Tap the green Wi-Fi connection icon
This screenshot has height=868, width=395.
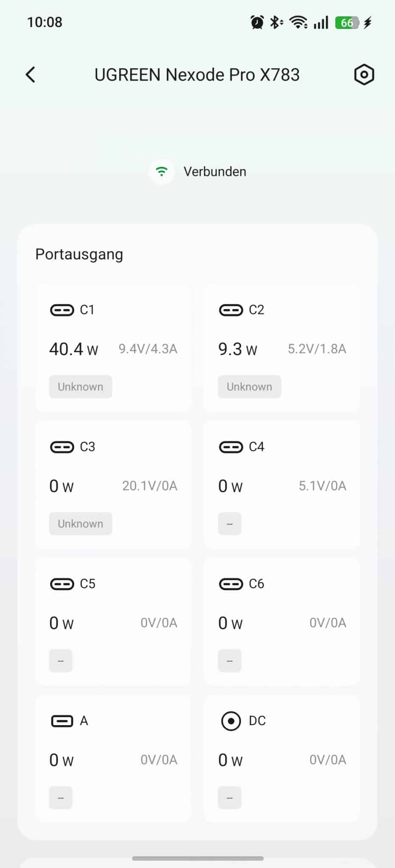pyautogui.click(x=162, y=172)
